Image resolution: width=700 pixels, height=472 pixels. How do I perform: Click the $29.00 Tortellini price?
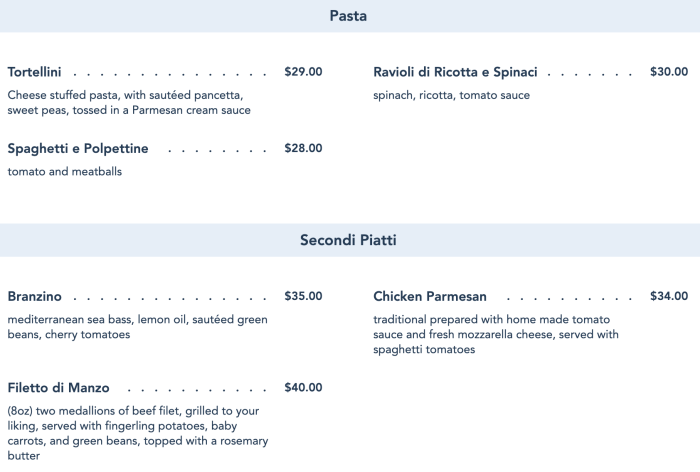[x=303, y=72]
